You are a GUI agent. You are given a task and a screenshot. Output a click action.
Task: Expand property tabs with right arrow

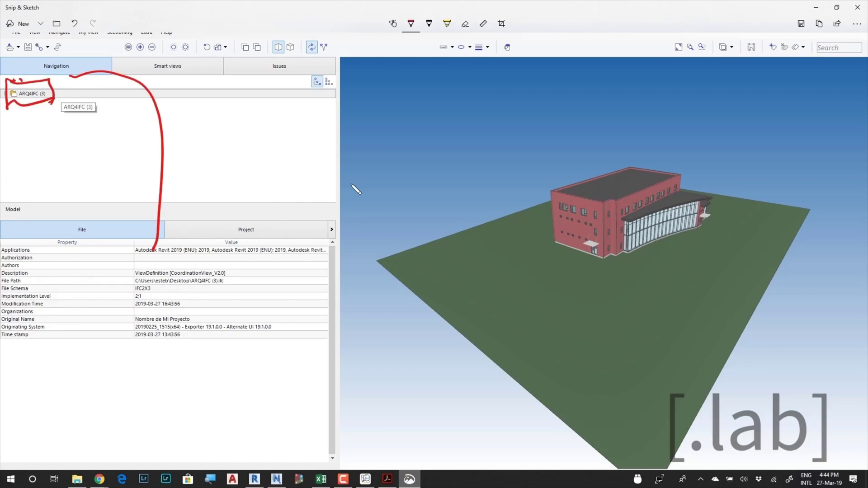tap(331, 230)
